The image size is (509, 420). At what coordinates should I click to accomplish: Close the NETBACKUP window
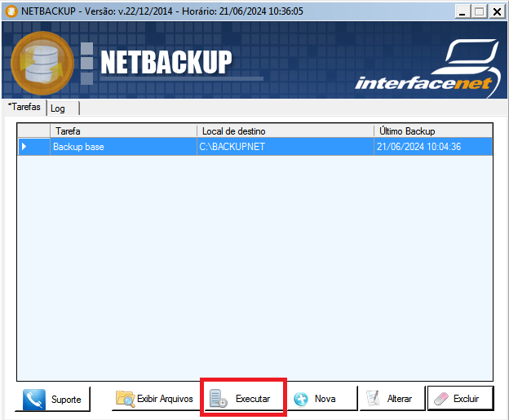[497, 11]
